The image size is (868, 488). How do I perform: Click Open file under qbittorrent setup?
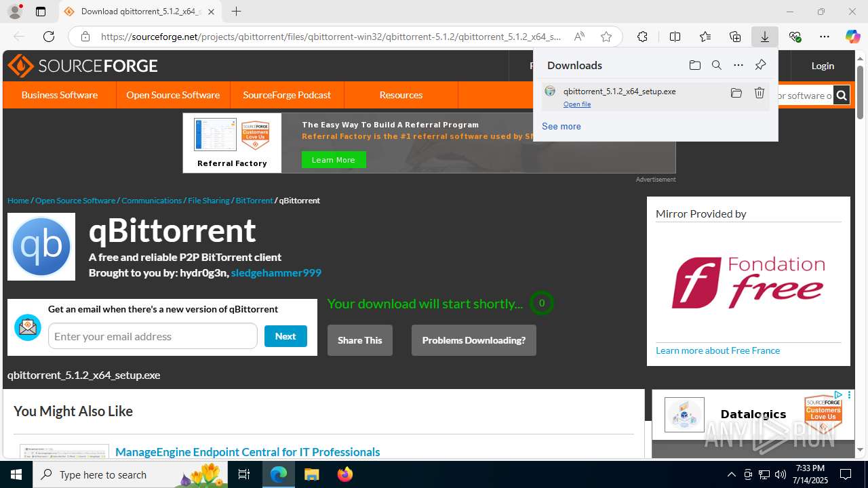pyautogui.click(x=577, y=104)
